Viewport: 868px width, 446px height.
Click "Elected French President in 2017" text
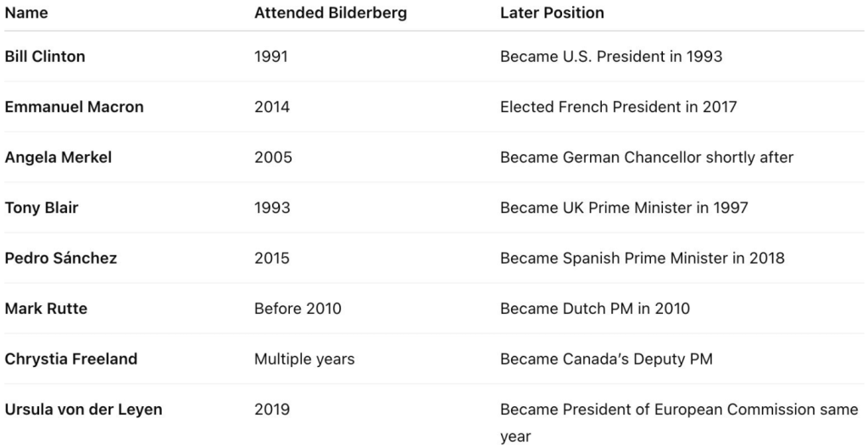619,107
